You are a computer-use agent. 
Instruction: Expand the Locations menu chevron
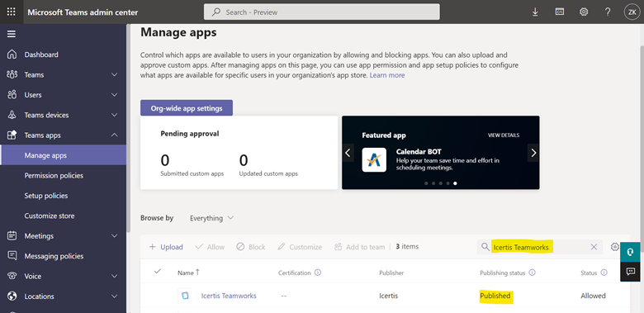click(x=115, y=296)
